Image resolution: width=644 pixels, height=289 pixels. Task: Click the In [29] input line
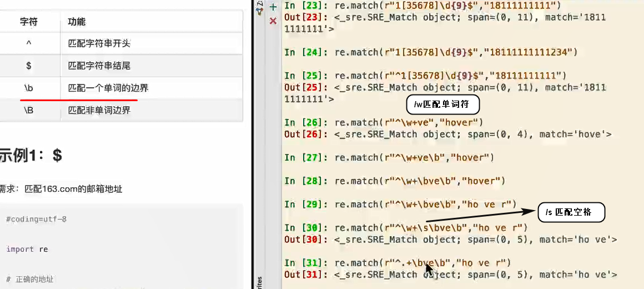coord(400,205)
